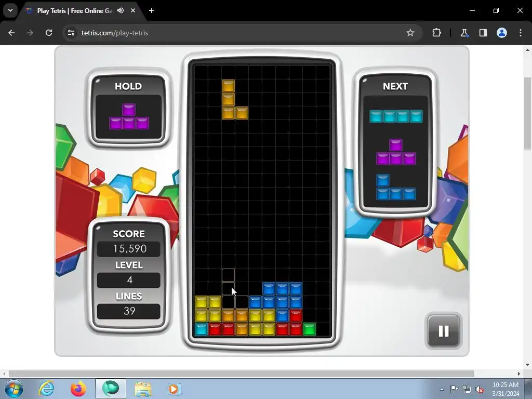Launch Firefox from taskbar

pos(78,389)
